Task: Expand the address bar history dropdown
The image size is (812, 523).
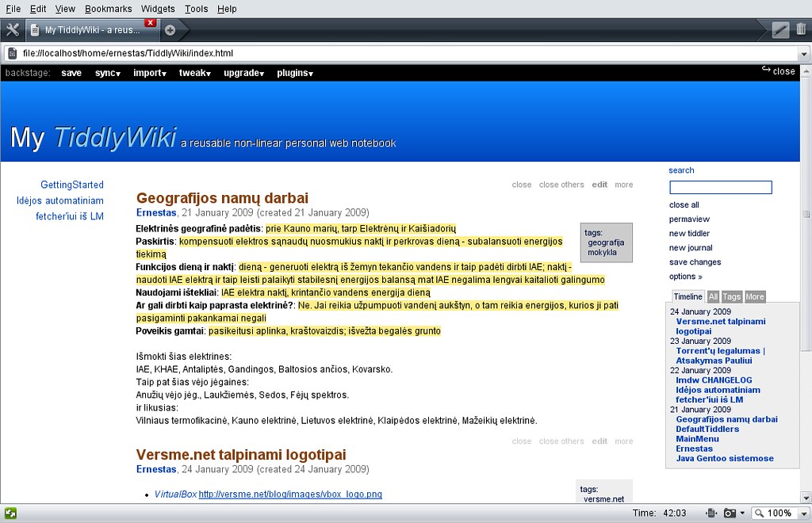Action: (804, 54)
